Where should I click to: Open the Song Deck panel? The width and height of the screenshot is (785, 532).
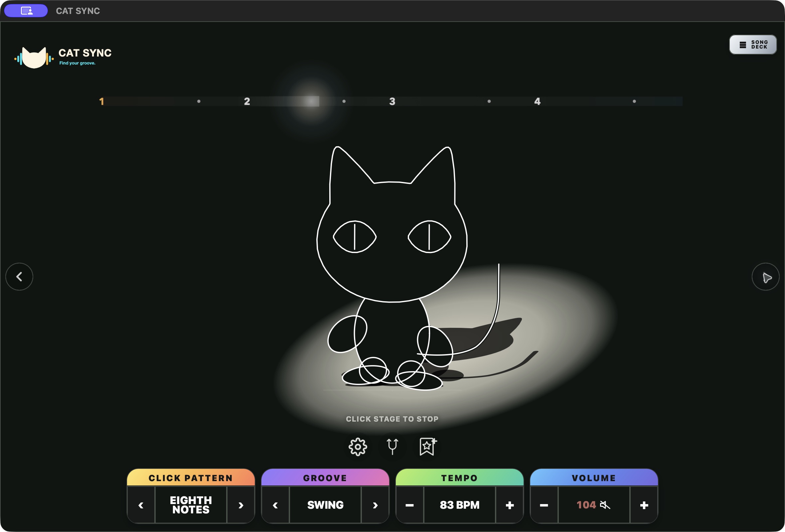click(753, 45)
